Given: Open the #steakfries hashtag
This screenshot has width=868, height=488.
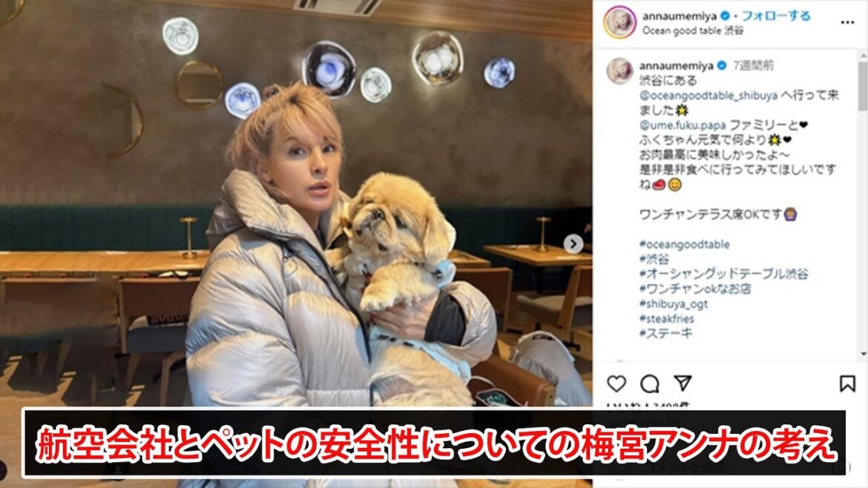Looking at the screenshot, I should click(666, 319).
